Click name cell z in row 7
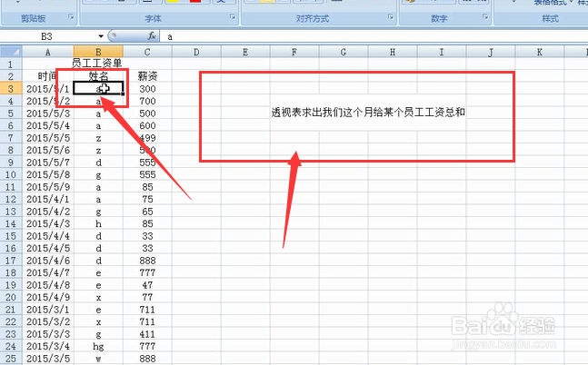The image size is (588, 365). coord(98,138)
